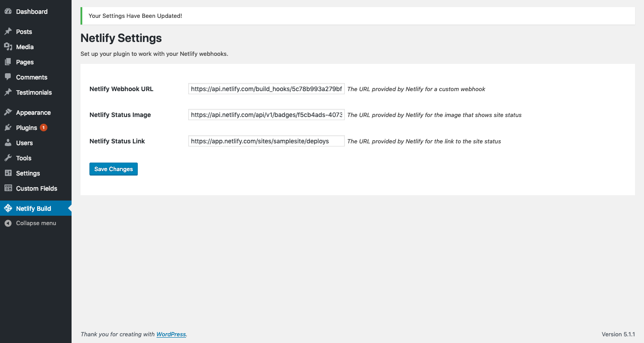Click the Netlify Settings heading
644x343 pixels.
[121, 38]
